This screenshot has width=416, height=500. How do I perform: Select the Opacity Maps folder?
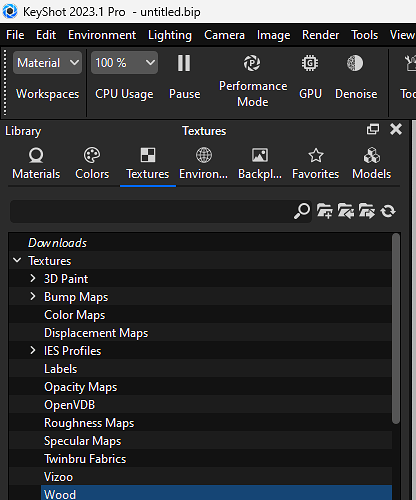tap(81, 387)
